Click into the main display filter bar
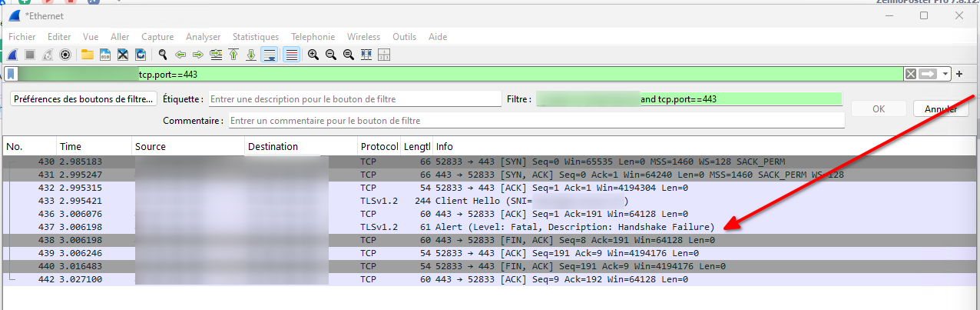This screenshot has height=310, width=980. pos(461,74)
